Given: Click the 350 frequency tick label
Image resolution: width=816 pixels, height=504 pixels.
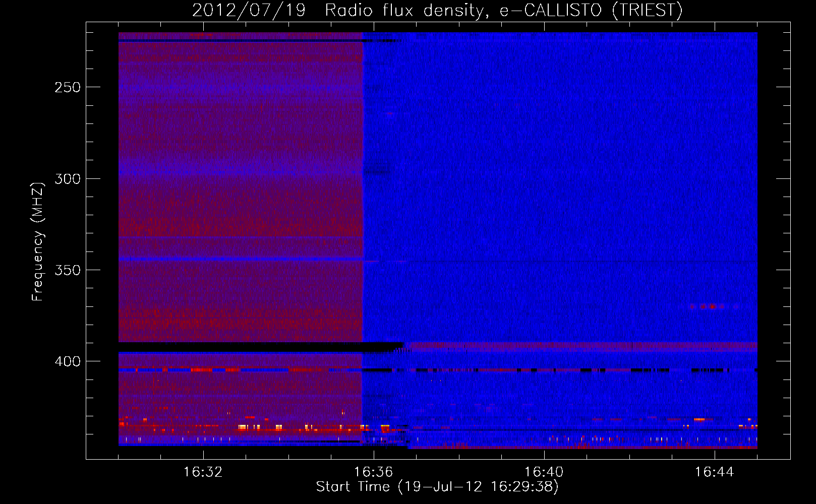Looking at the screenshot, I should coord(68,270).
